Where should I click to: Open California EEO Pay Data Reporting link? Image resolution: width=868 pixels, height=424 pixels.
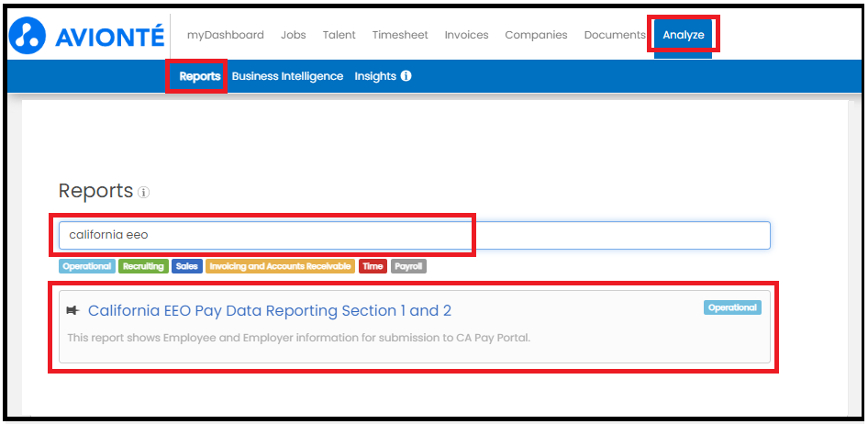(x=270, y=311)
